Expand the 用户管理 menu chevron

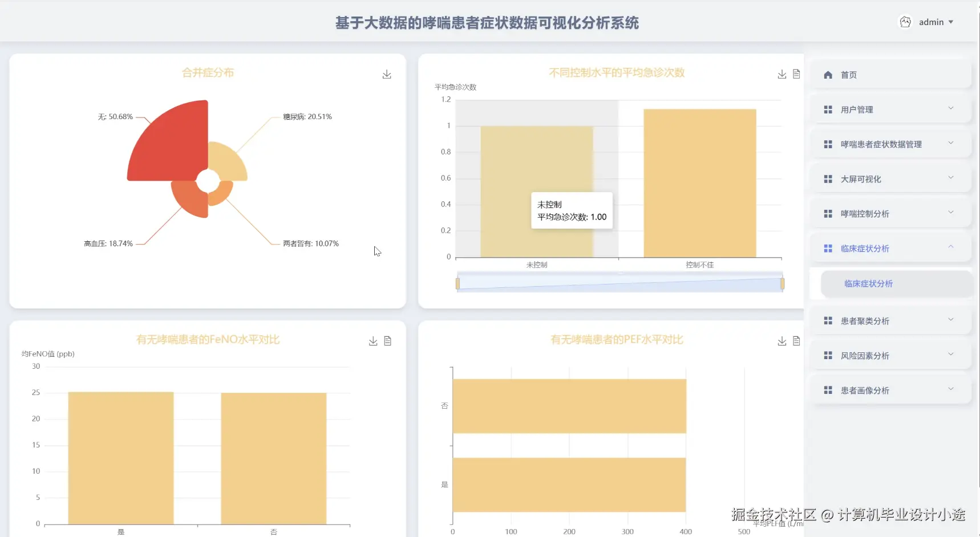950,108
